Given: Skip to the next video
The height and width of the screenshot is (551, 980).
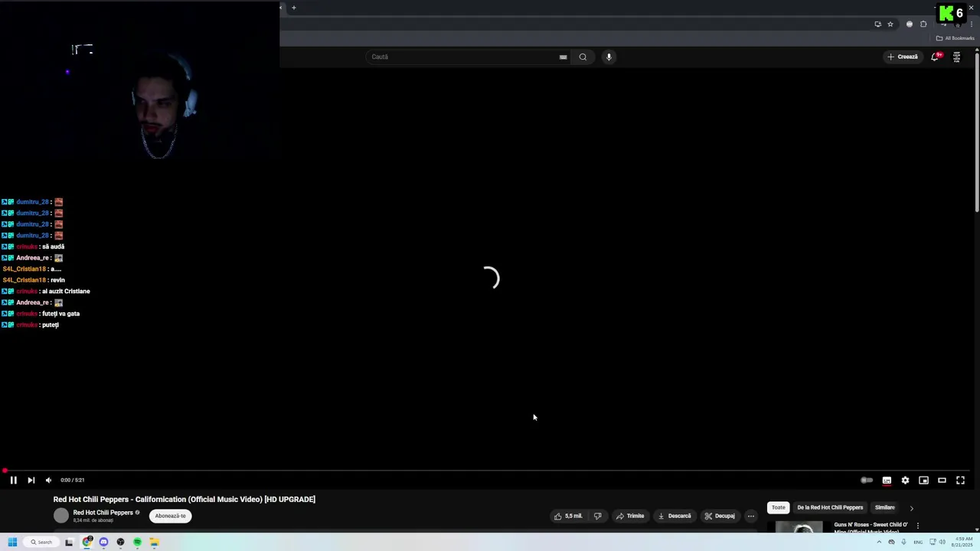Looking at the screenshot, I should click(31, 480).
